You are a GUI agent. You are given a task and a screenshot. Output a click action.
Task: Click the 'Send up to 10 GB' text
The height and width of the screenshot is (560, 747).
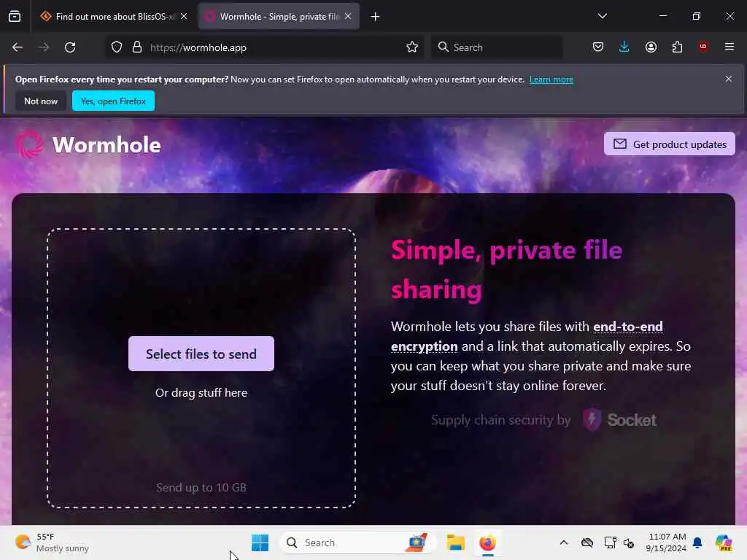[201, 488]
